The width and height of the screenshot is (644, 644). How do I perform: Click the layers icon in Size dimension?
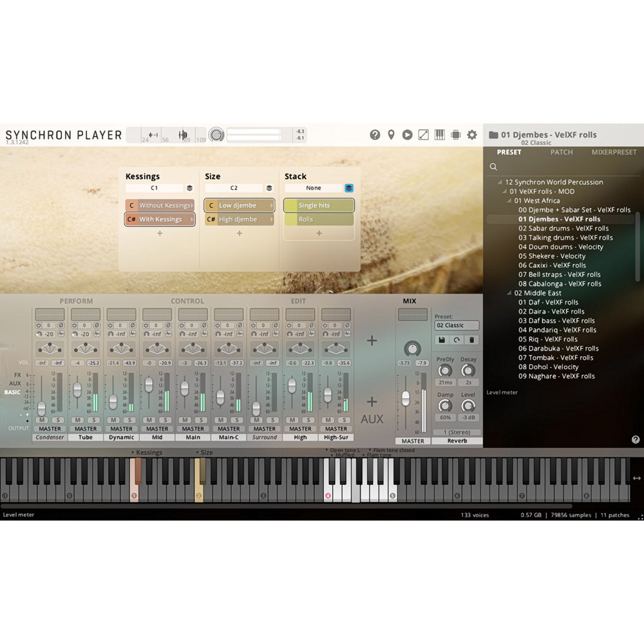[269, 188]
